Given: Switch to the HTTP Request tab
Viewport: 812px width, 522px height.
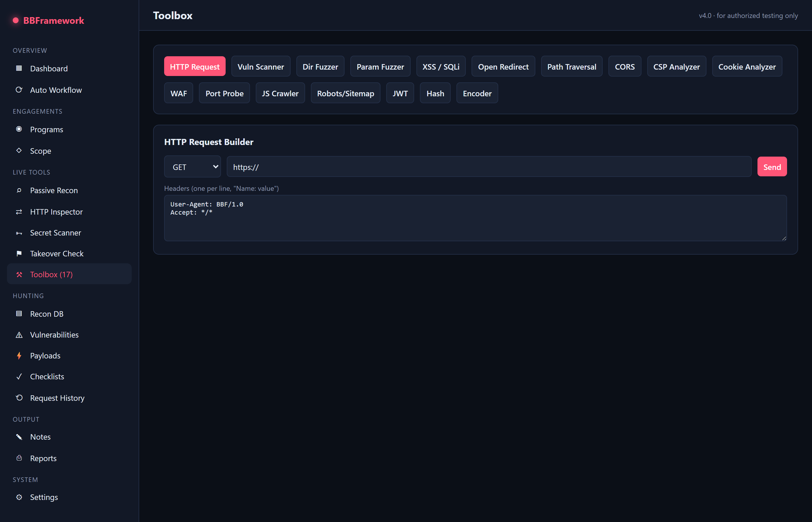Looking at the screenshot, I should tap(195, 66).
